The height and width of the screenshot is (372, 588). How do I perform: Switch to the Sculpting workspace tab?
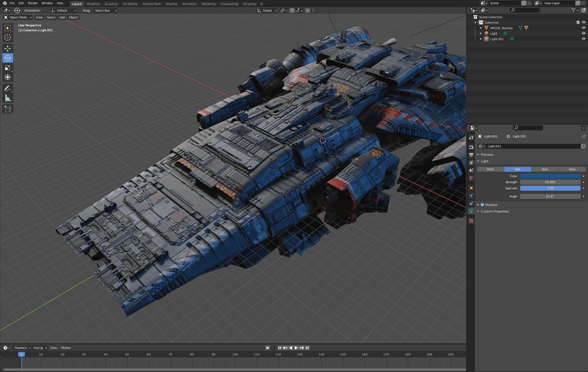111,4
